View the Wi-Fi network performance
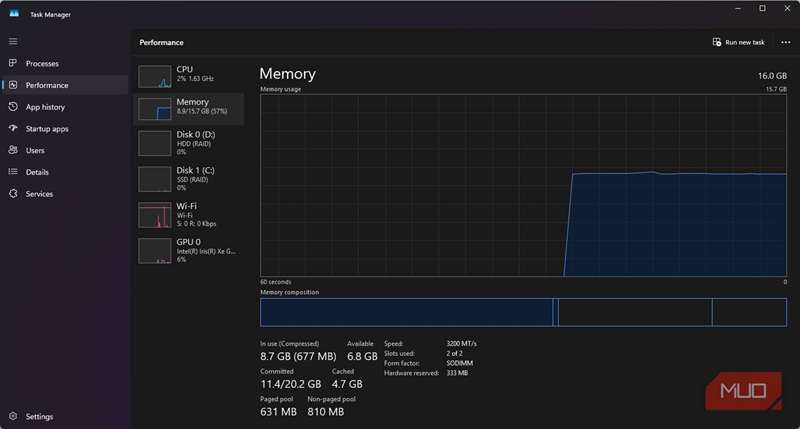This screenshot has height=429, width=800. (x=188, y=214)
